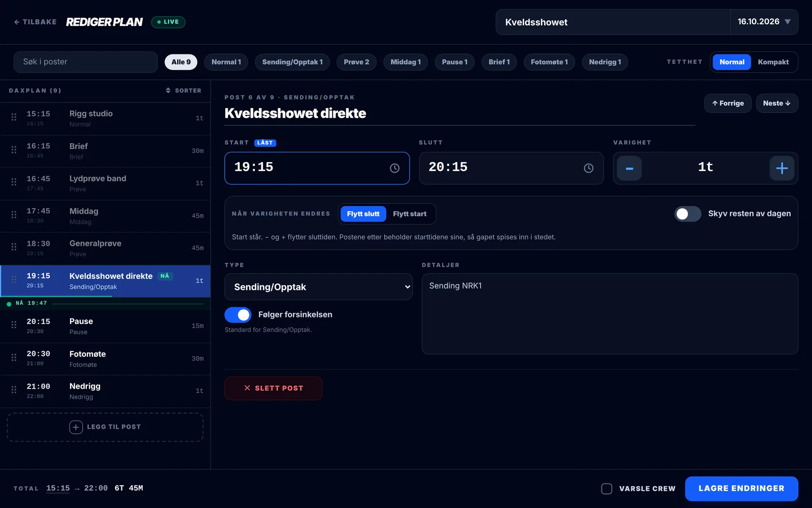Go to next post with Neste
The height and width of the screenshot is (508, 812).
click(777, 103)
